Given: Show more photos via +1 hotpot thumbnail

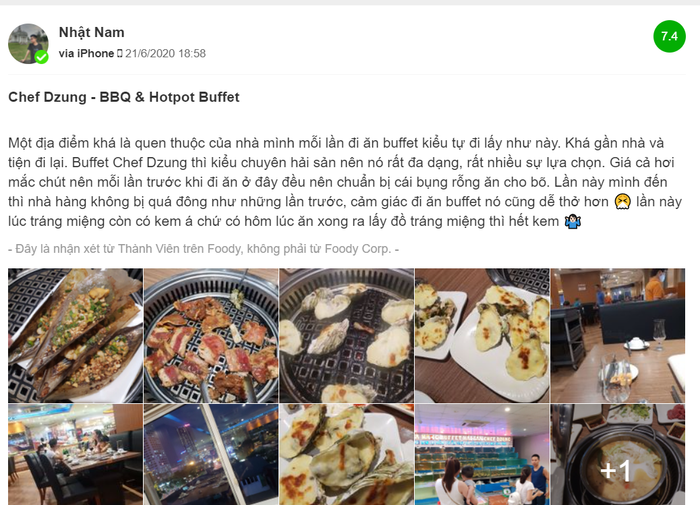Looking at the screenshot, I should pos(618,455).
